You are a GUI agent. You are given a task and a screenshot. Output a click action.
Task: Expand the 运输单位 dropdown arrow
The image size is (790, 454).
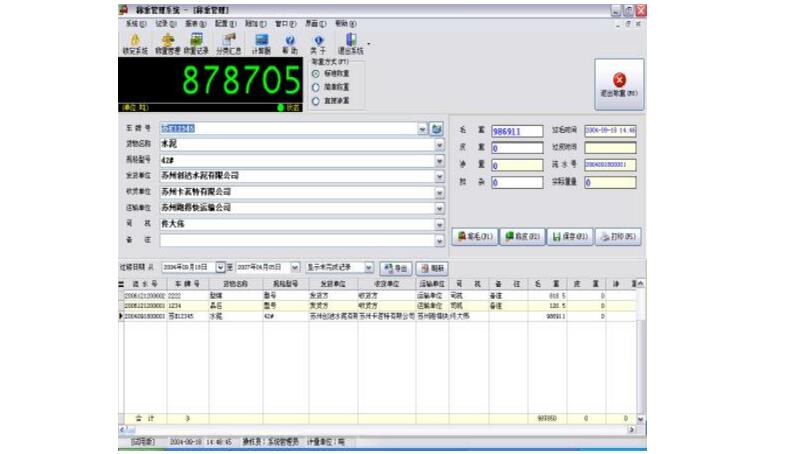tap(439, 208)
